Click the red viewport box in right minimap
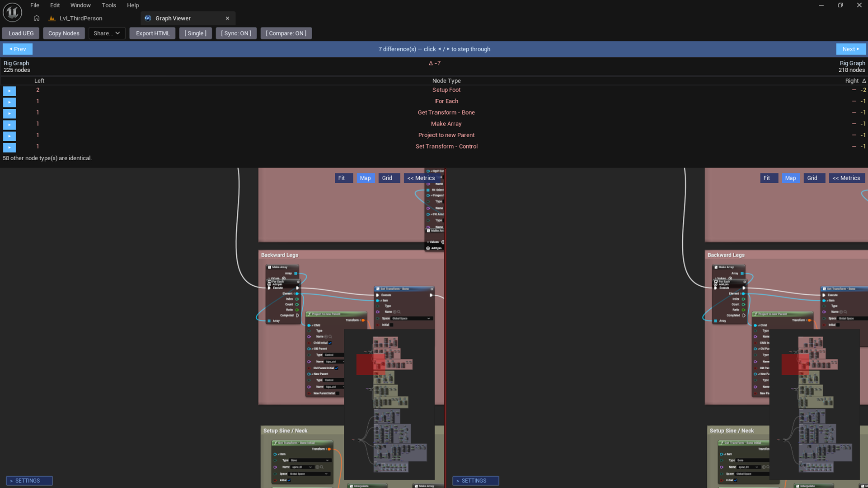868x488 pixels. (796, 364)
